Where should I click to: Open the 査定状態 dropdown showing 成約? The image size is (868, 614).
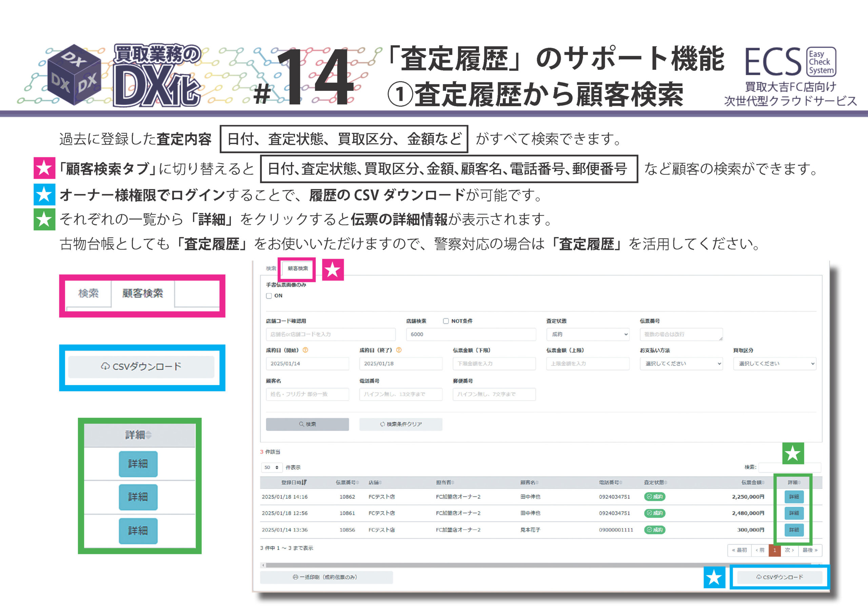pyautogui.click(x=588, y=334)
